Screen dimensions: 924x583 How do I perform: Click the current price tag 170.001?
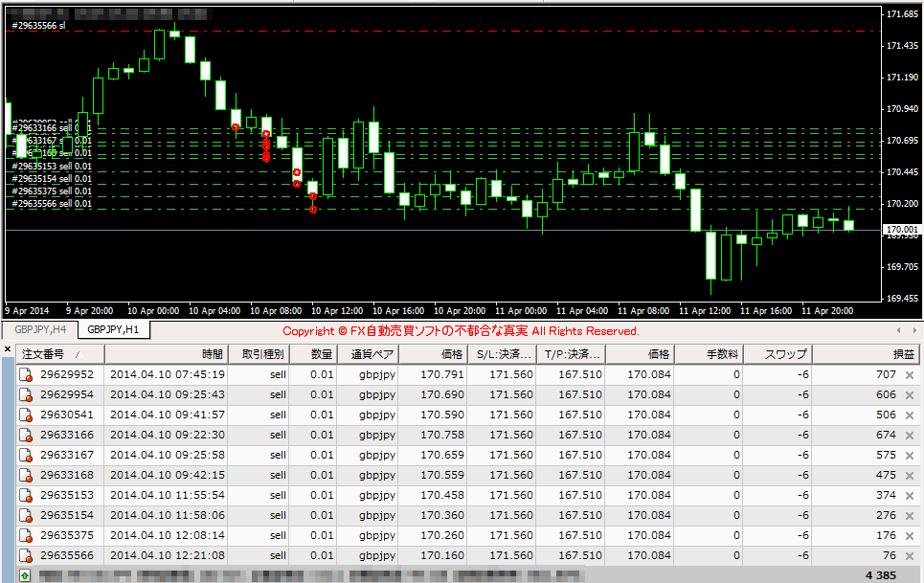pos(902,229)
